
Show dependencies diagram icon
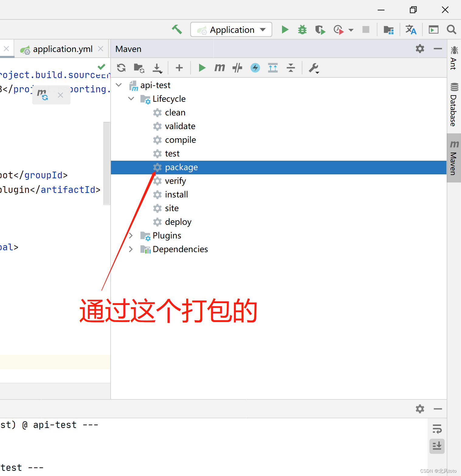click(x=273, y=67)
